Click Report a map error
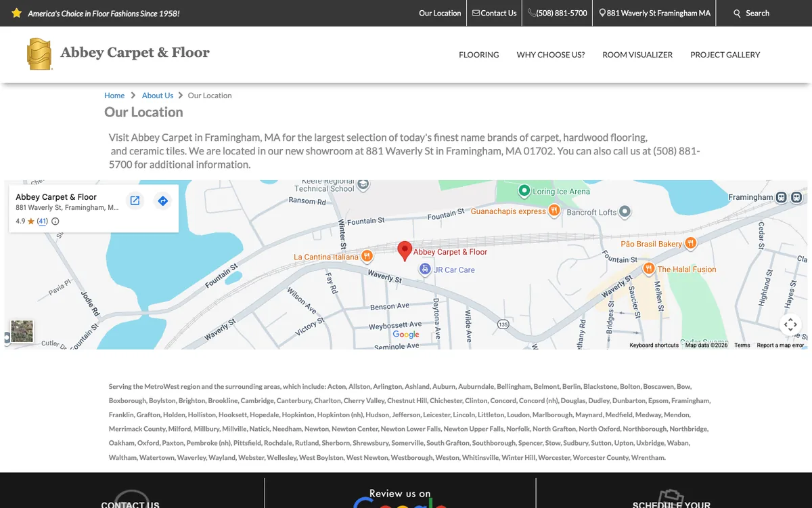This screenshot has width=812, height=508. pos(780,345)
